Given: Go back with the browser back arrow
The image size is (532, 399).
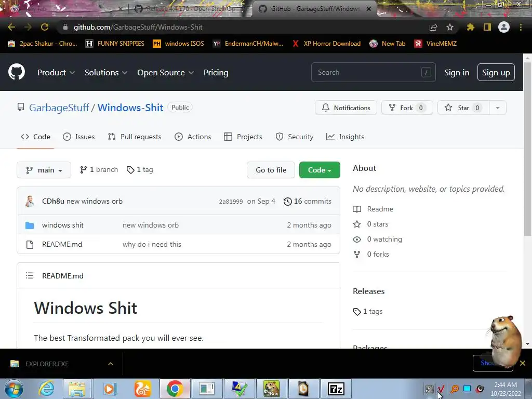Looking at the screenshot, I should (11, 27).
